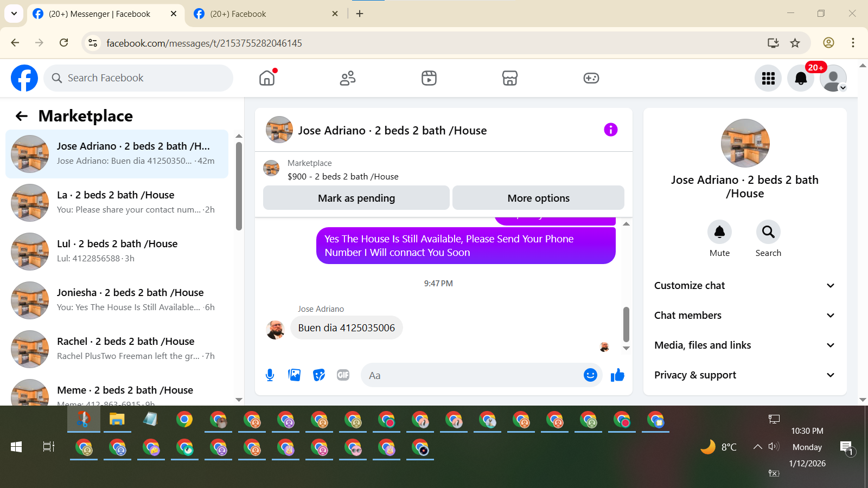Expand the Customize chat section
The height and width of the screenshot is (488, 868).
tap(745, 286)
